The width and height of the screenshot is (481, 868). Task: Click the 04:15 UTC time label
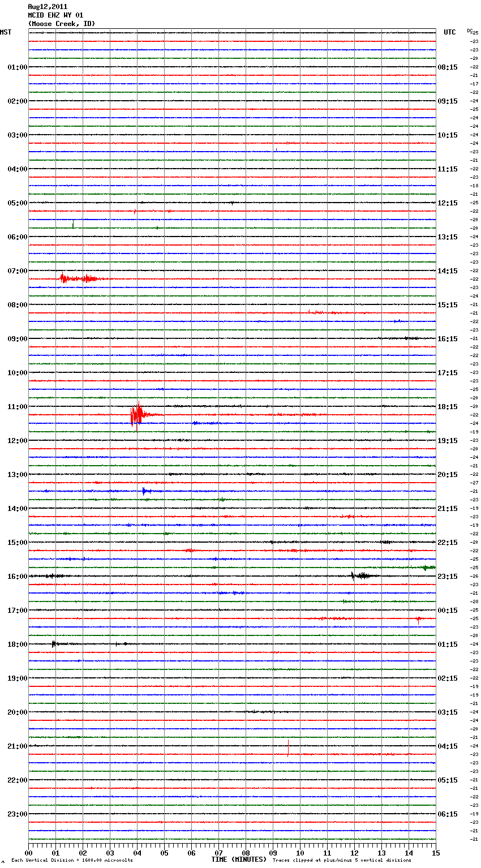click(x=448, y=746)
